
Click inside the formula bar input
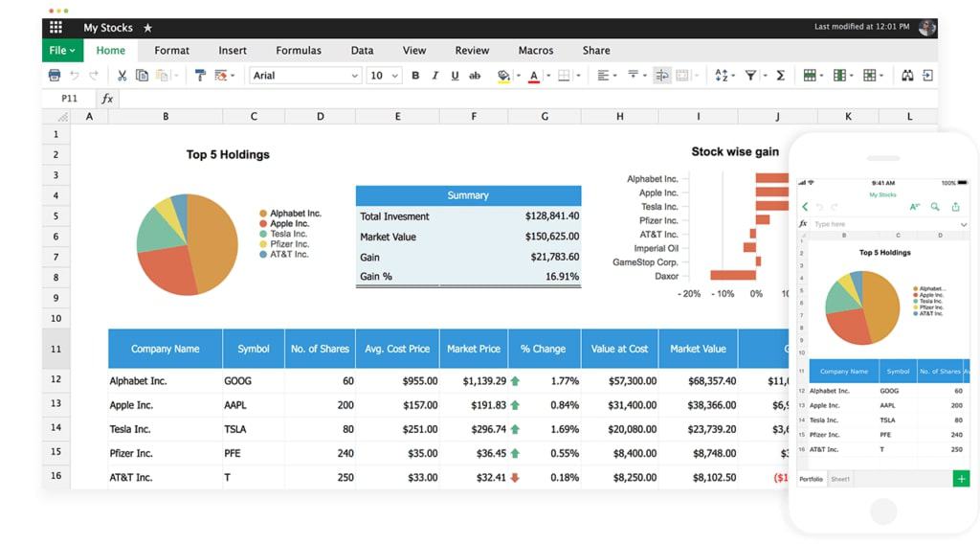point(528,99)
